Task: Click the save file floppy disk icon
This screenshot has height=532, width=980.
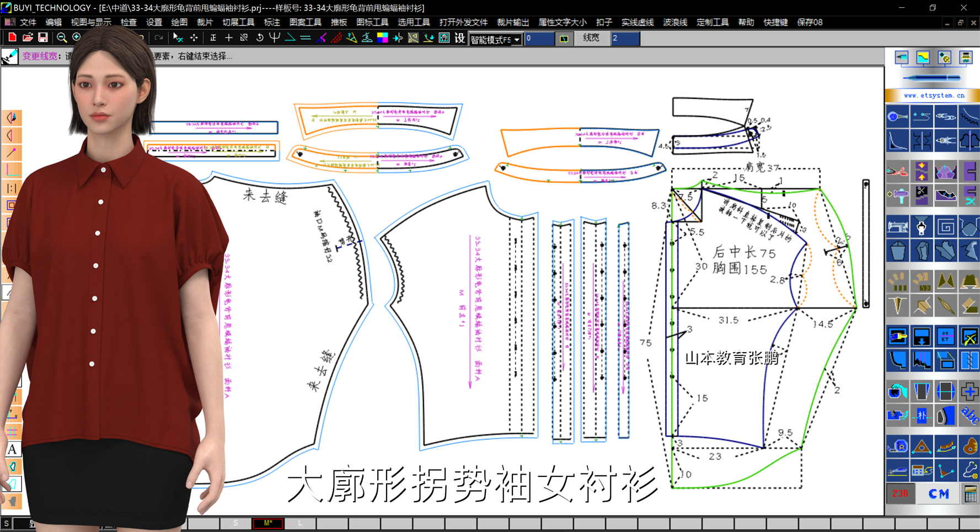Action: point(42,38)
